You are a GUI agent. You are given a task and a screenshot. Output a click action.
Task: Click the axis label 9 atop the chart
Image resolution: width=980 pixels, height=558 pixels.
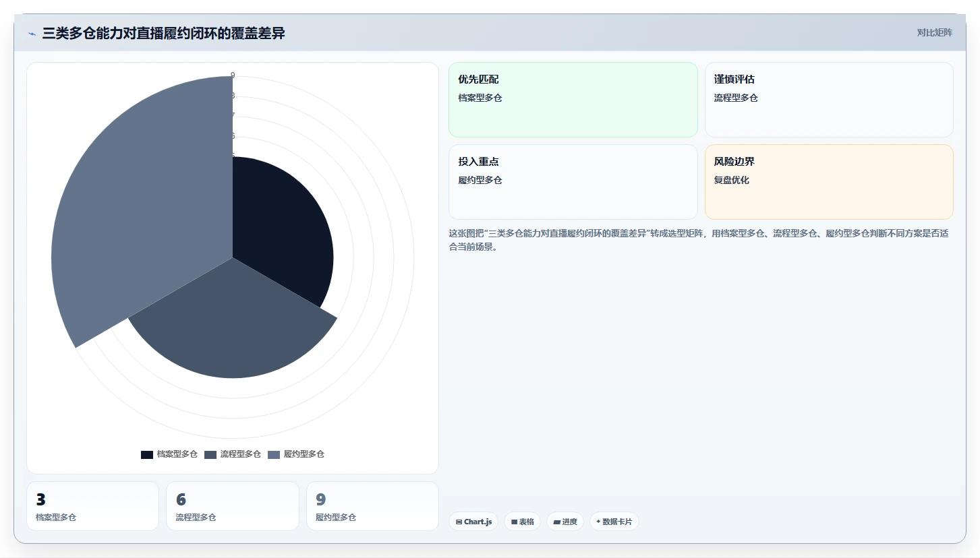233,75
